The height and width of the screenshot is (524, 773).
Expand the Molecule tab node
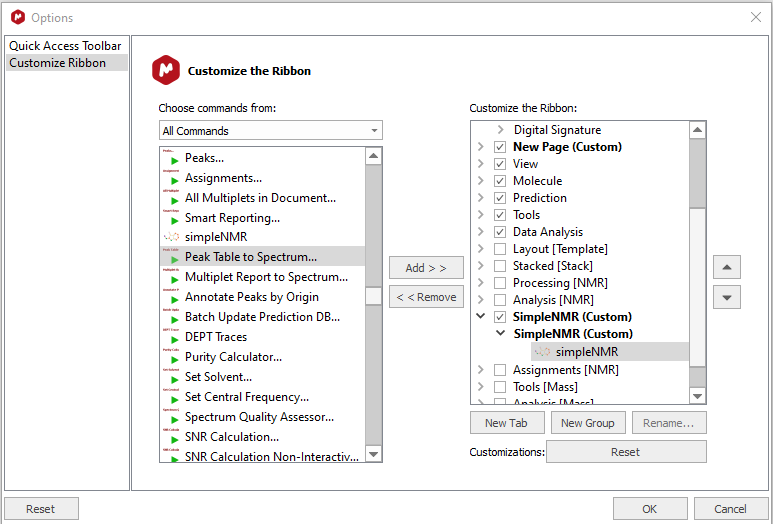[481, 181]
